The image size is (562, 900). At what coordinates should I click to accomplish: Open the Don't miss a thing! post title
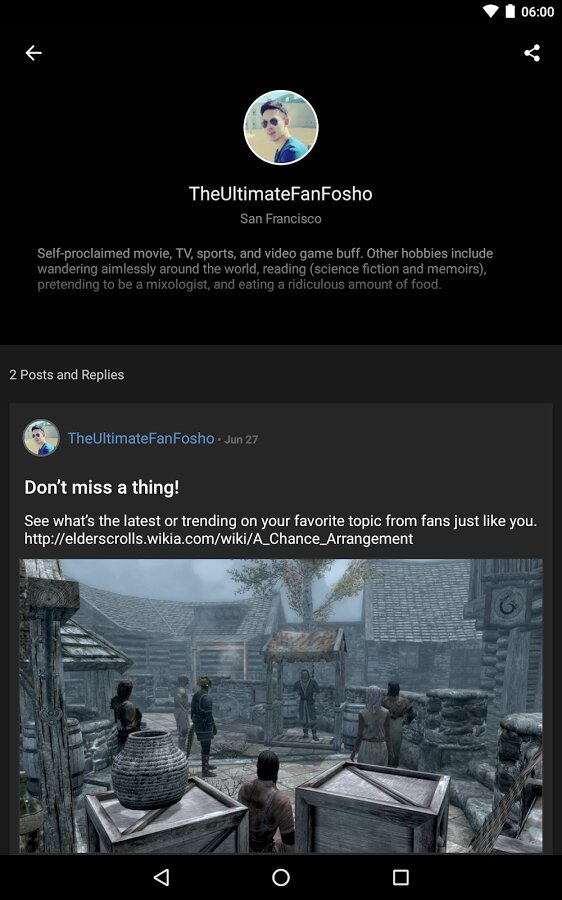pos(102,487)
